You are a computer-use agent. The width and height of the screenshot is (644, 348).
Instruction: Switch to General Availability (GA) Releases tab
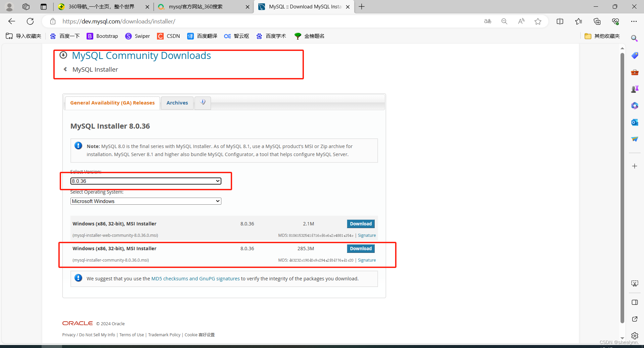point(112,103)
